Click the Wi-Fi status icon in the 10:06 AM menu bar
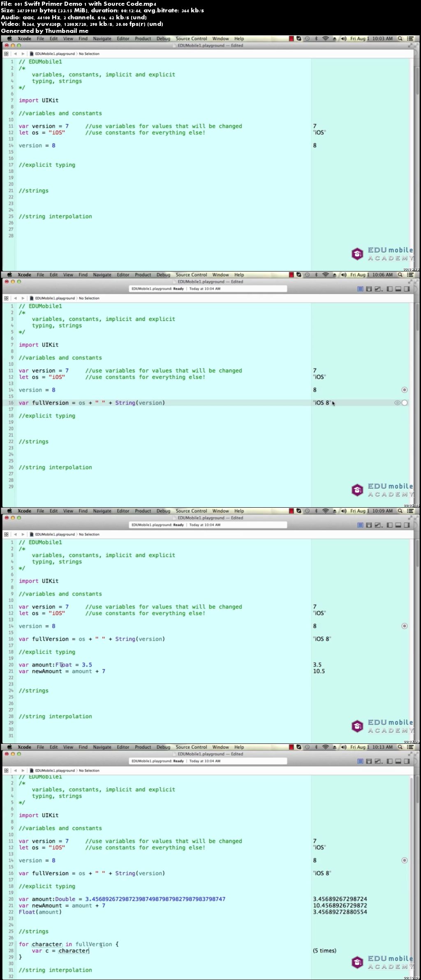This screenshot has height=980, width=421. [x=325, y=275]
